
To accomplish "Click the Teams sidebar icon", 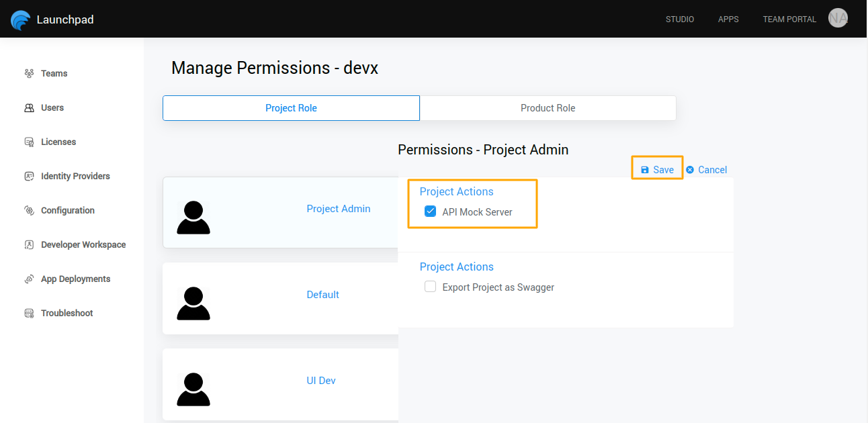I will pyautogui.click(x=29, y=73).
